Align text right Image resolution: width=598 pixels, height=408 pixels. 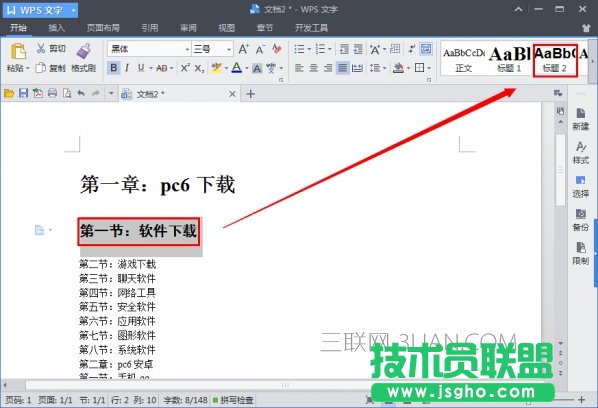point(328,68)
